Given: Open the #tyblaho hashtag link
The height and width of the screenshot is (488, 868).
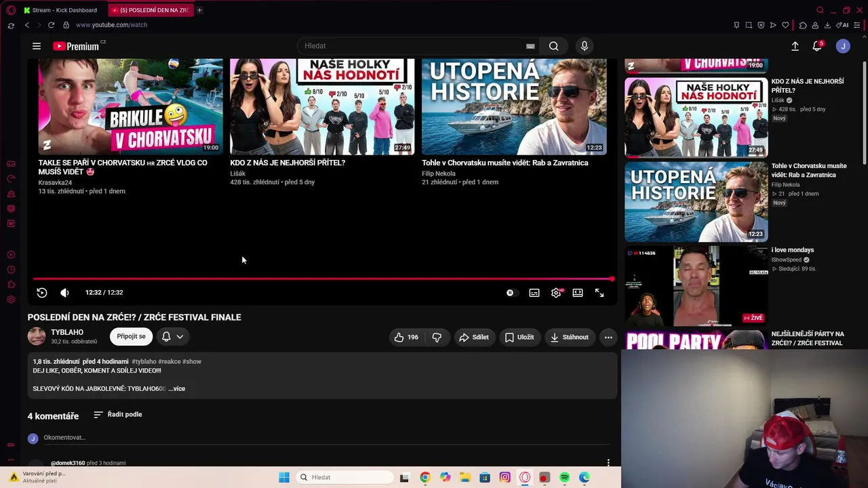Looking at the screenshot, I should (144, 361).
